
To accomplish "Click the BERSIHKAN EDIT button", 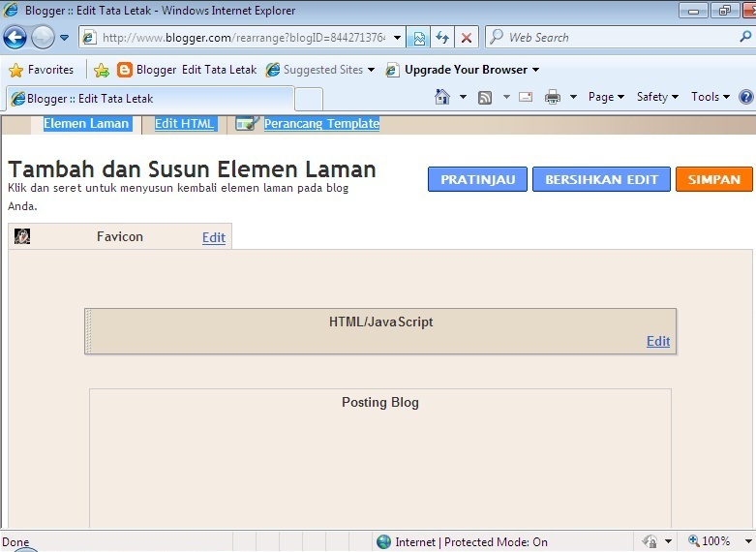I will coord(601,179).
